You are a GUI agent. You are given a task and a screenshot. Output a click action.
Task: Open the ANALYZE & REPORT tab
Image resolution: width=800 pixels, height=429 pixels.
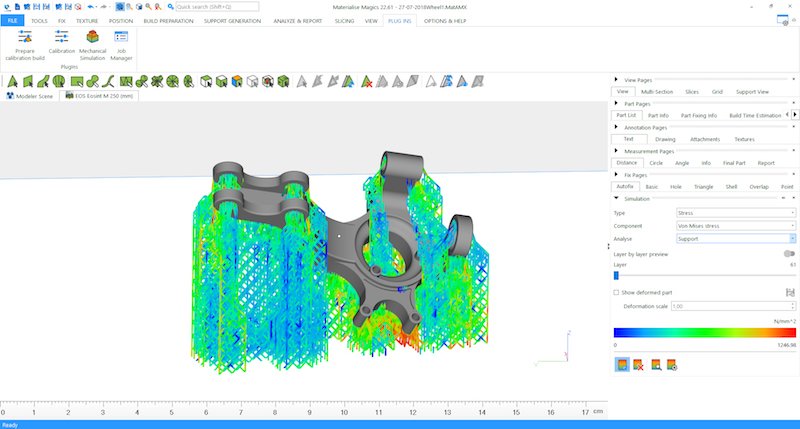click(297, 21)
